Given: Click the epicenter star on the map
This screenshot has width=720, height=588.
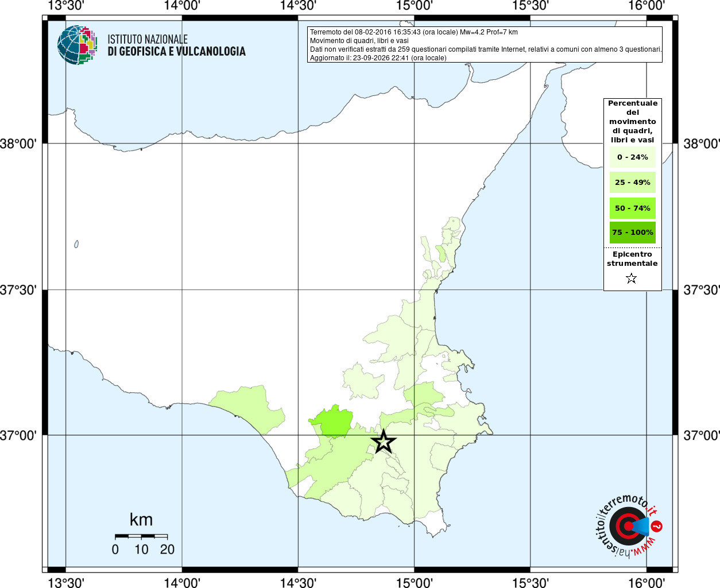Looking at the screenshot, I should coord(384,442).
